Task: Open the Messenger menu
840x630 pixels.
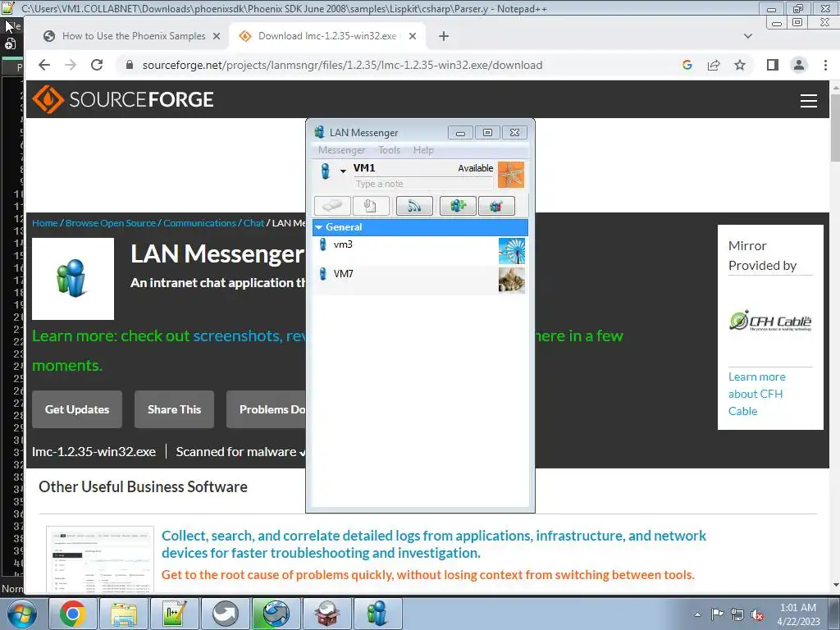Action: click(x=341, y=150)
